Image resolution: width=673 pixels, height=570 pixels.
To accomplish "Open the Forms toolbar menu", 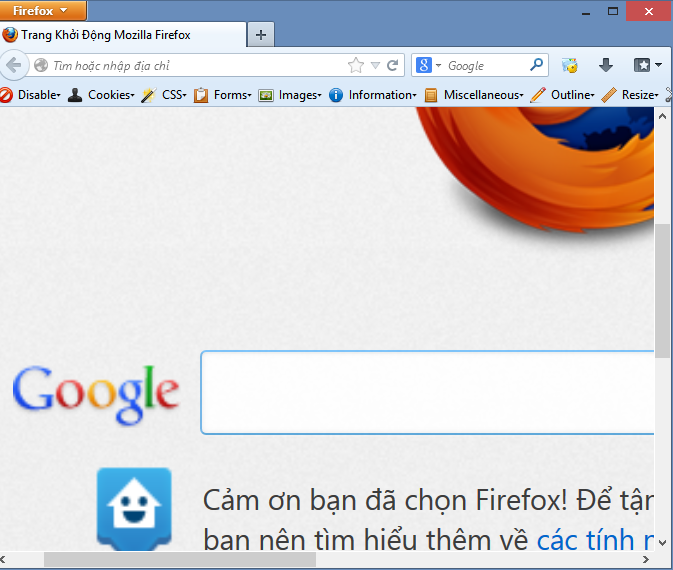I will pyautogui.click(x=222, y=95).
